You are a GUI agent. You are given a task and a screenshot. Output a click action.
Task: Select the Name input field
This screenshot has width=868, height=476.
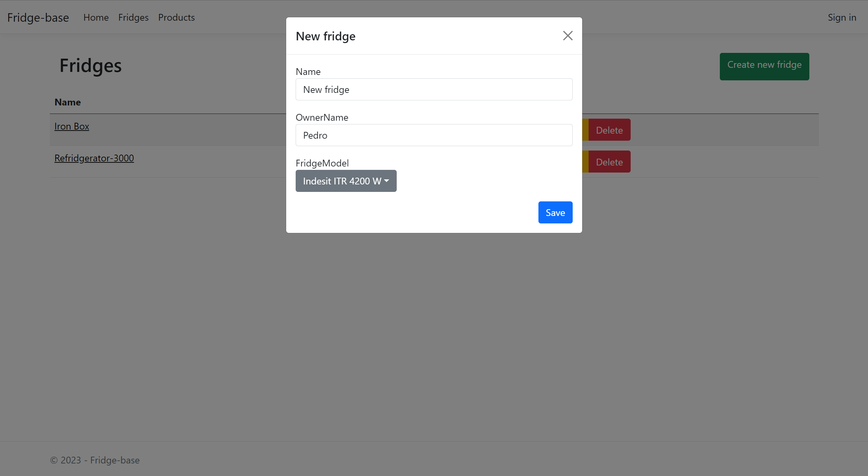pos(434,89)
